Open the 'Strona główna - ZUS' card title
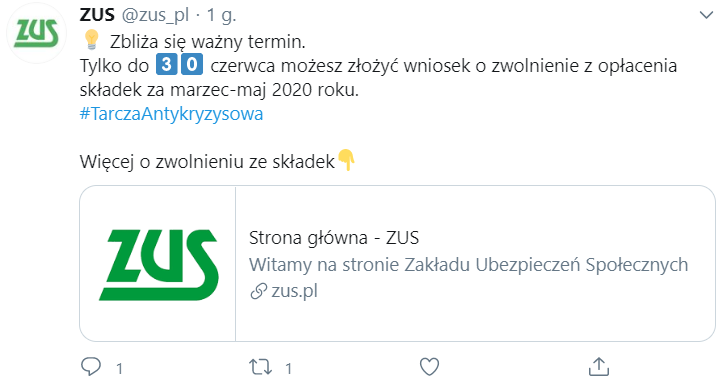721x387 pixels. 334,238
